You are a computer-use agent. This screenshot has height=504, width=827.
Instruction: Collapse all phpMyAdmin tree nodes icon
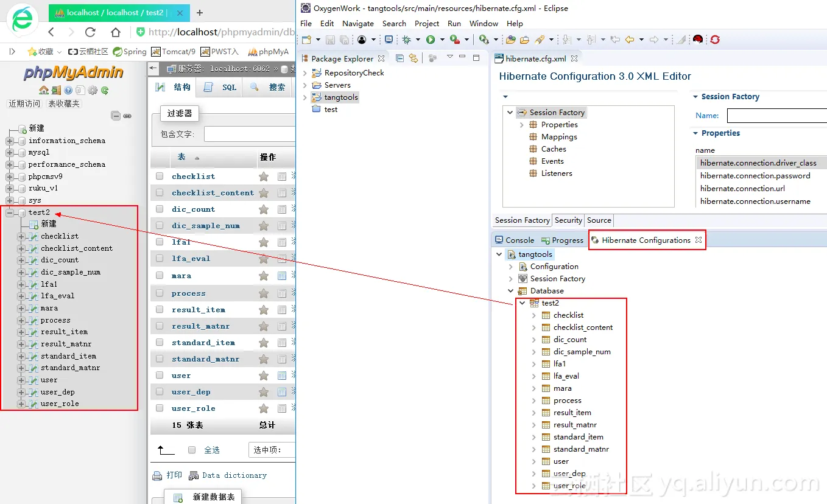coord(116,116)
